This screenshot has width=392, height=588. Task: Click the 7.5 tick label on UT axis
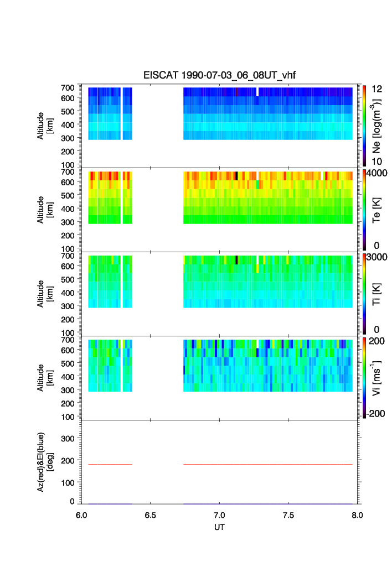(288, 515)
